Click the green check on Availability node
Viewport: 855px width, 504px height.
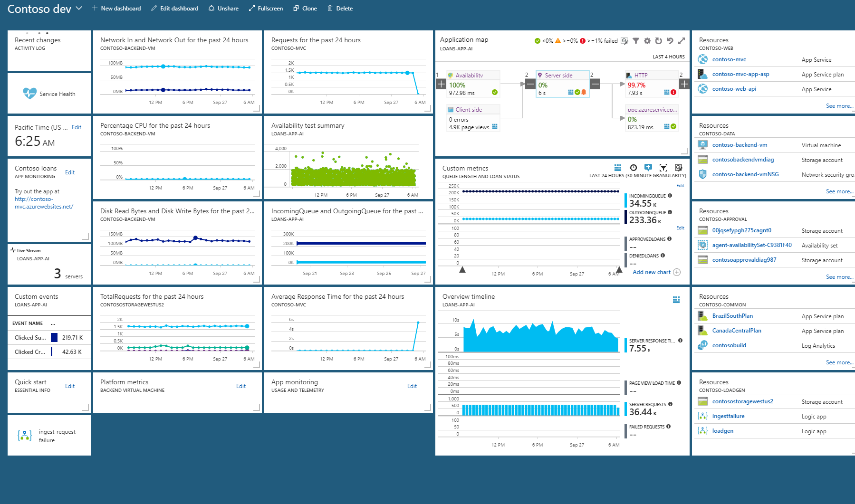pyautogui.click(x=495, y=92)
